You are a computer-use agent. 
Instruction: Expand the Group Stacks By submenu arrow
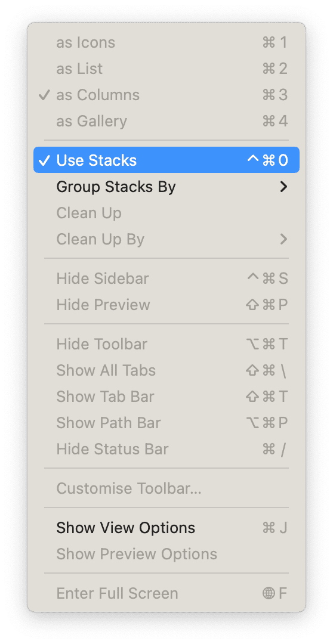point(283,187)
